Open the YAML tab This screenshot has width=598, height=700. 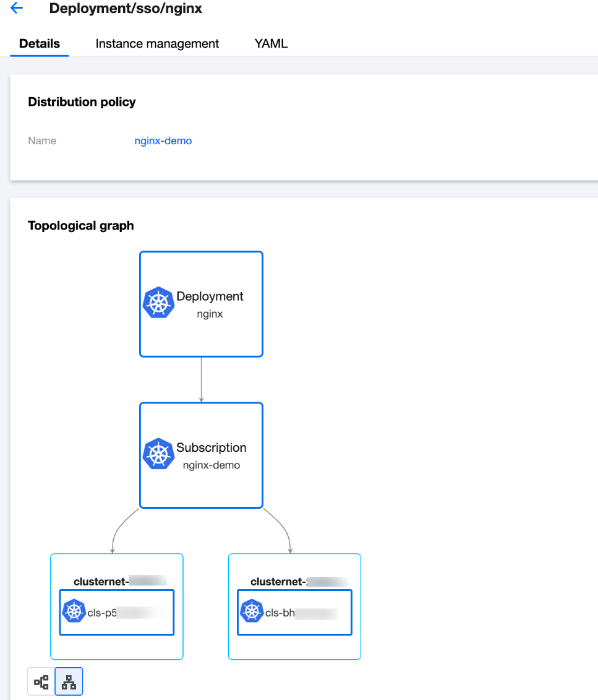271,44
